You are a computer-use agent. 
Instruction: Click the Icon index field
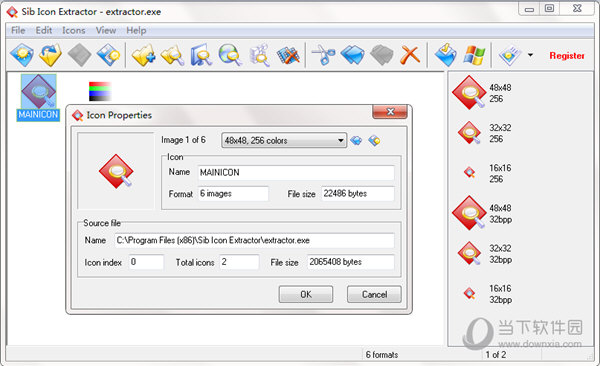[x=146, y=262]
